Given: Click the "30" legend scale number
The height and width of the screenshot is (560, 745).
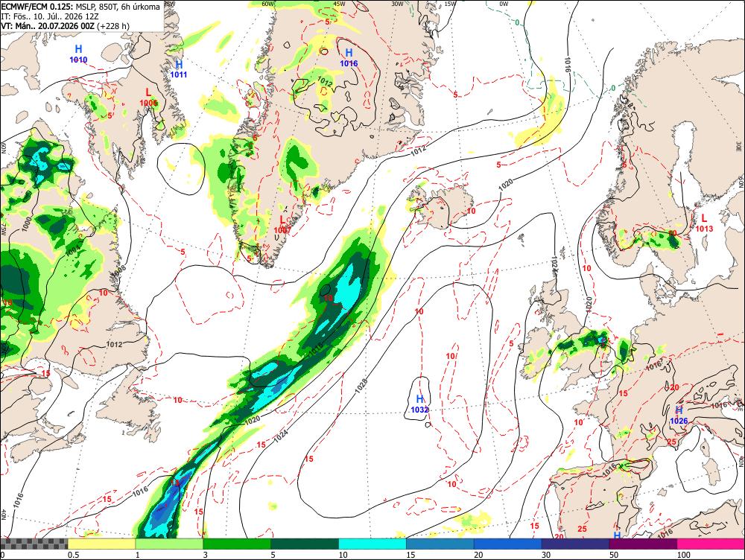Looking at the screenshot, I should coord(546,555).
